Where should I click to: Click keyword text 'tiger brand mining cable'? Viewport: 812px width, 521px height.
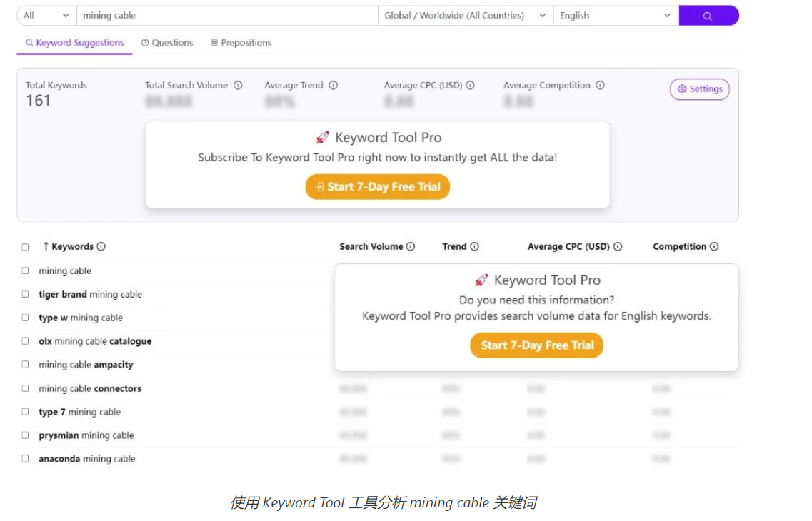(90, 294)
